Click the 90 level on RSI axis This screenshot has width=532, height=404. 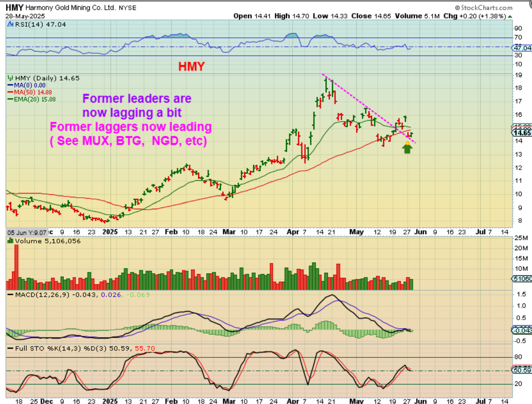(x=519, y=28)
